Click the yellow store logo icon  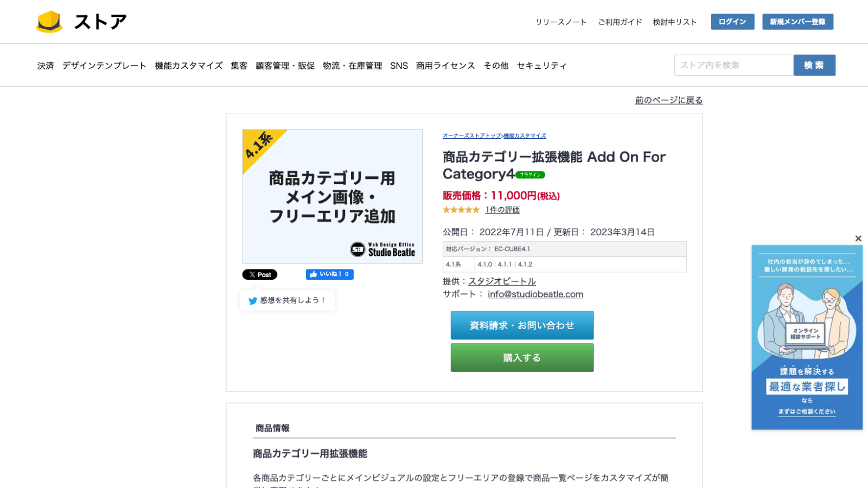pos(49,22)
